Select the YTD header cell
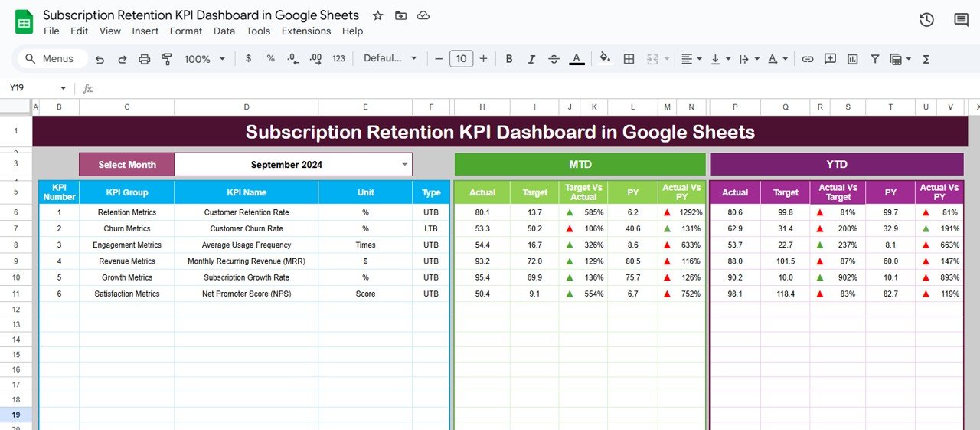Viewport: 980px width, 430px height. click(836, 164)
